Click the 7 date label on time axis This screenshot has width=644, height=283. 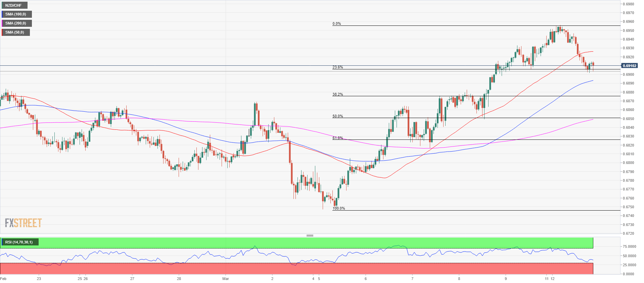(x=412, y=279)
